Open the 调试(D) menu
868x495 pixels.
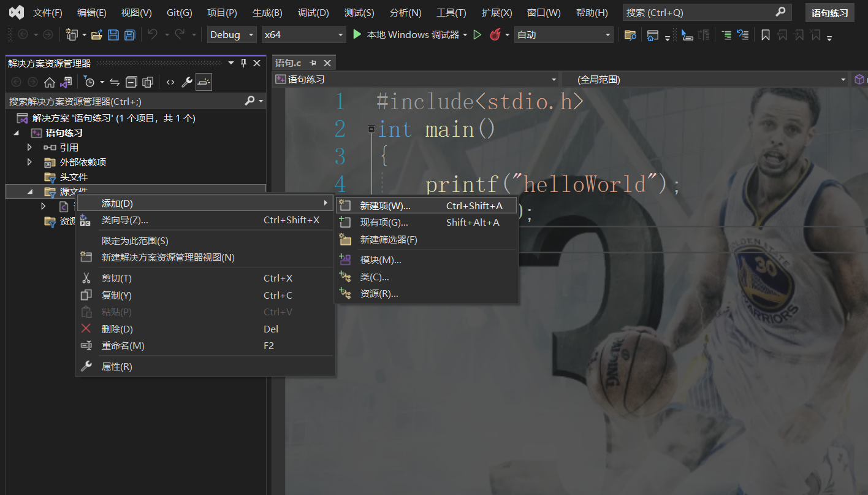tap(314, 12)
